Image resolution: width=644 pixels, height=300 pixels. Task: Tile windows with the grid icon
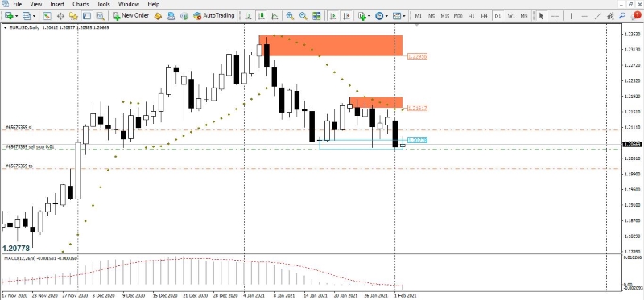pos(316,16)
